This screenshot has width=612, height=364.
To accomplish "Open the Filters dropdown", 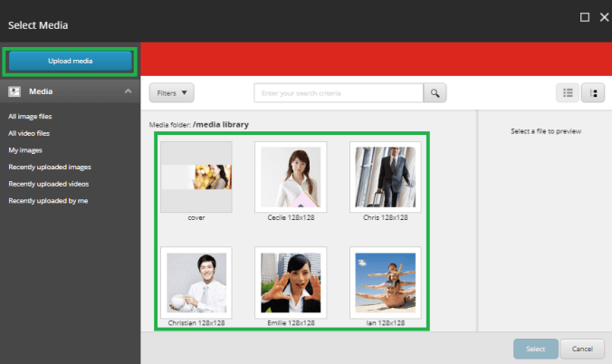I will click(x=171, y=93).
